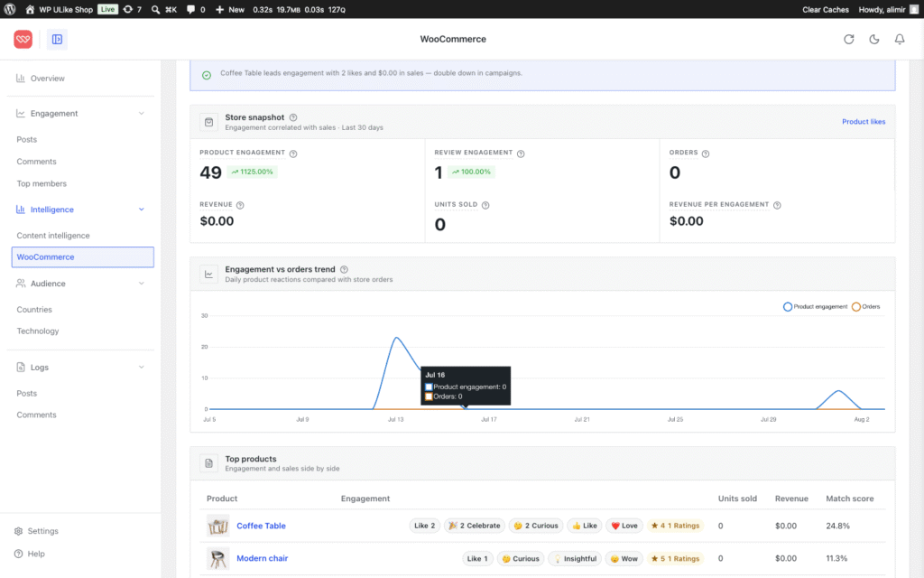Open Content intelligence page
The height and width of the screenshot is (578, 924).
coord(53,236)
